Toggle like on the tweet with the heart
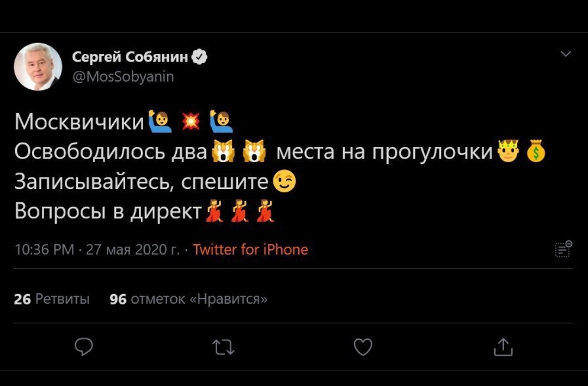The width and height of the screenshot is (588, 386). [x=363, y=347]
